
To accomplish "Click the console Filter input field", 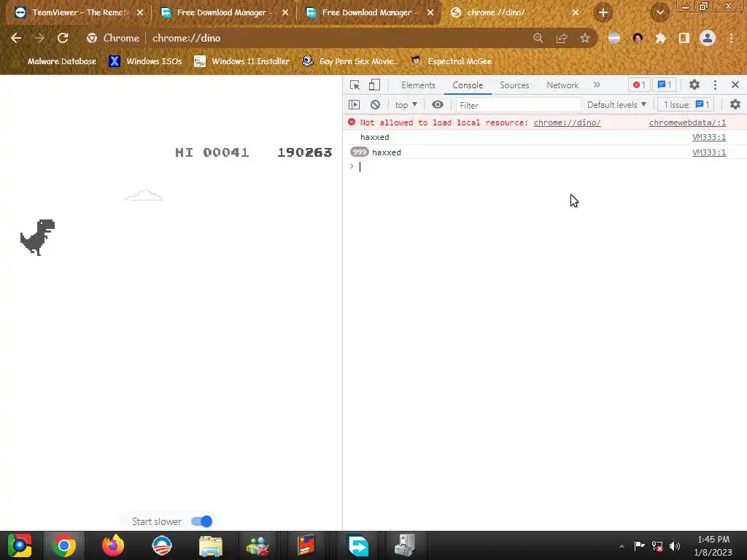I will pyautogui.click(x=518, y=105).
